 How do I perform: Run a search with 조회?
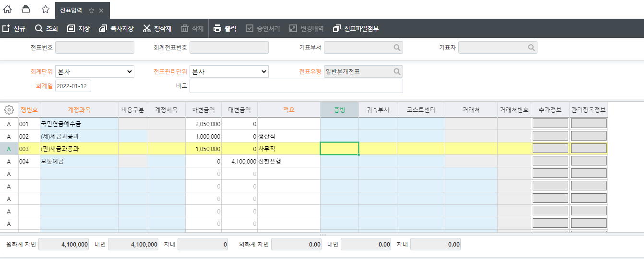point(47,28)
